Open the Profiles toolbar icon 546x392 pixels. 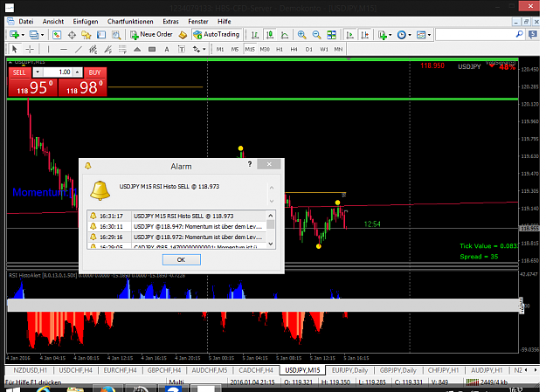coord(34,35)
